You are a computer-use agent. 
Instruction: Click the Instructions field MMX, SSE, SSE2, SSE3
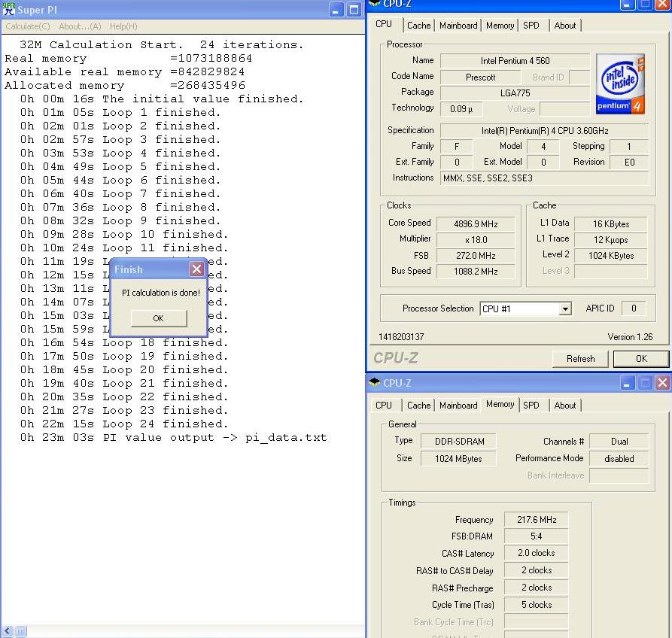(x=544, y=178)
